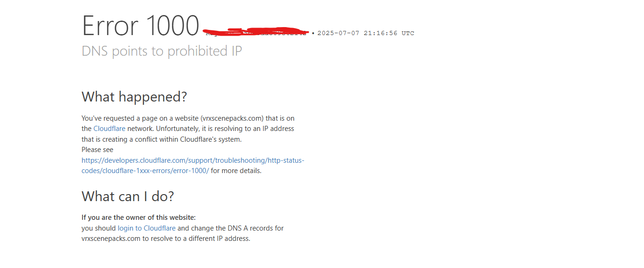Click the "DNS points to prohibited IP" subtitle

click(162, 51)
